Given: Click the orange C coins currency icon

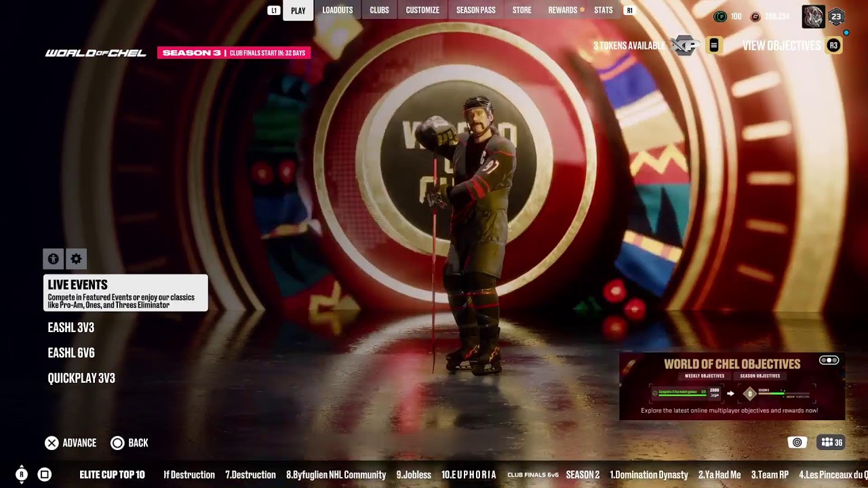Looking at the screenshot, I should [x=755, y=16].
